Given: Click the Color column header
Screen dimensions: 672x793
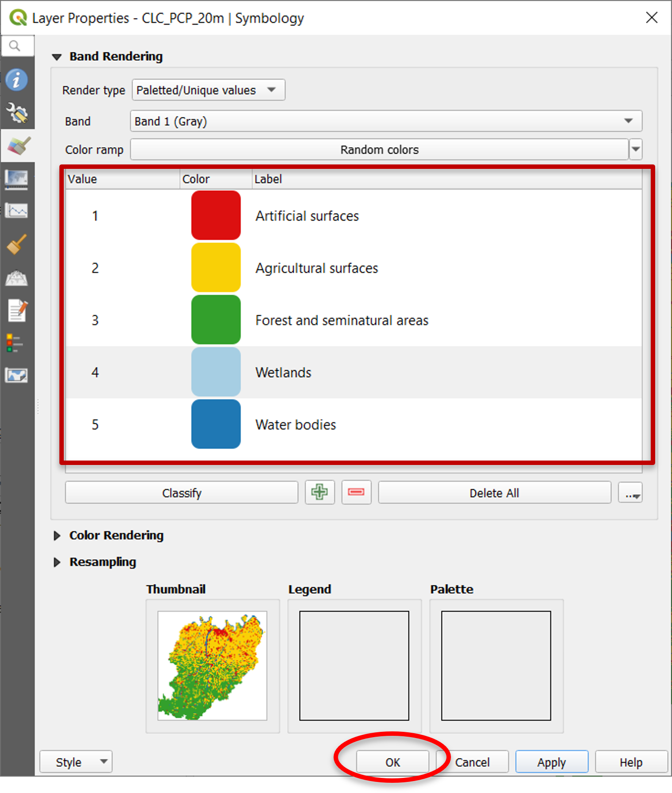Looking at the screenshot, I should pos(216,179).
